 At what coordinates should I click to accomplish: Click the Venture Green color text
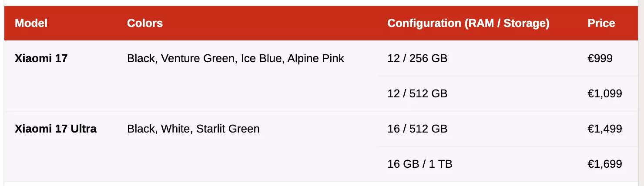coord(198,59)
